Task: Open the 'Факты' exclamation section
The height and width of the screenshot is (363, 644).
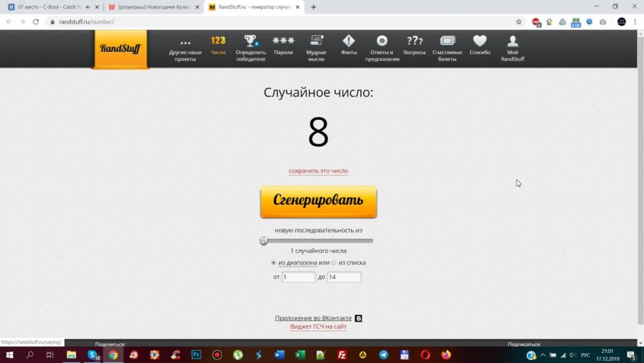Action: [348, 46]
